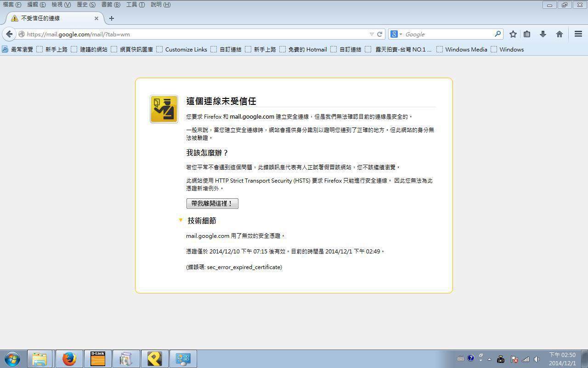Click the heading 我該怎麼辦？

(207, 153)
